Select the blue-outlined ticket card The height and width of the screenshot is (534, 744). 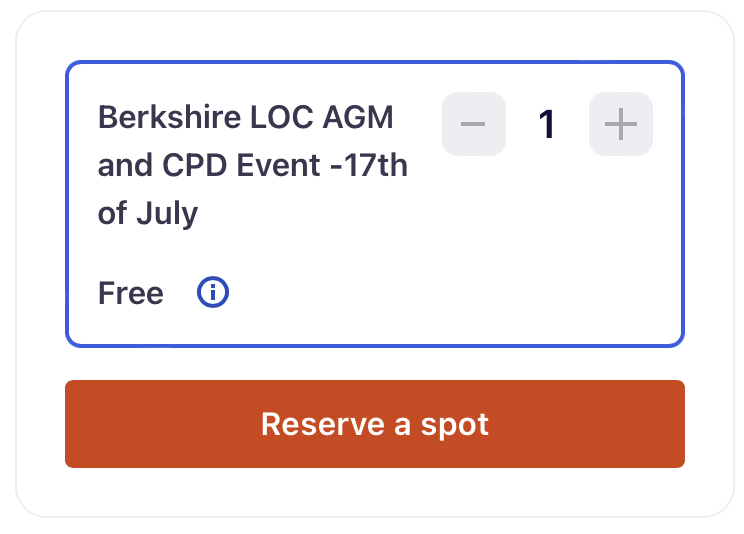(375, 204)
